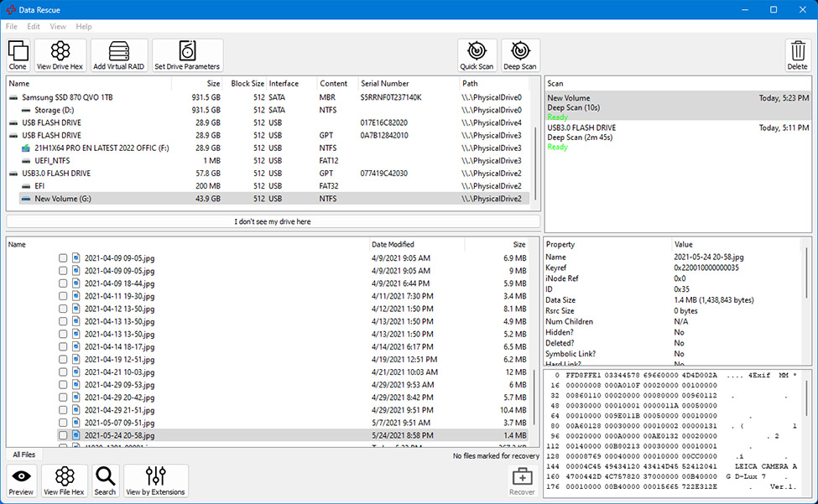818x504 pixels.
Task: Open the View menu
Action: coord(57,26)
